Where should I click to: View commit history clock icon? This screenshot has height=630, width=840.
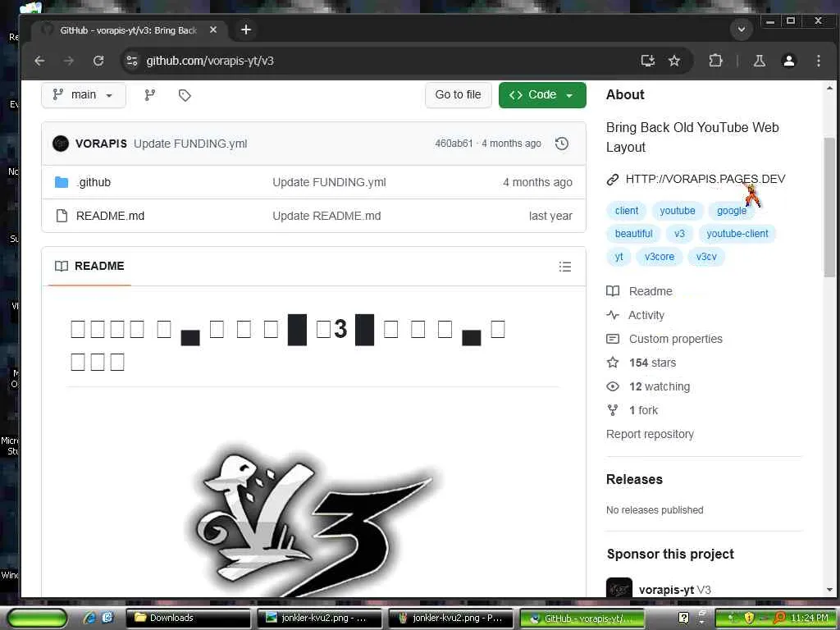561,144
